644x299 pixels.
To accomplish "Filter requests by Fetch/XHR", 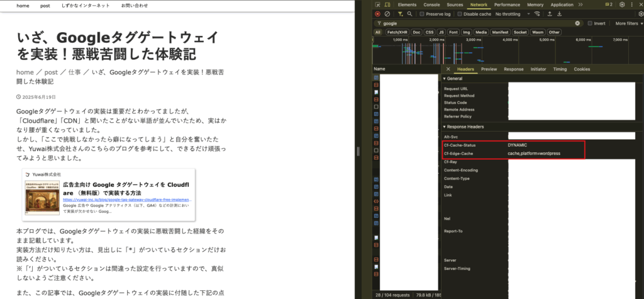I will 397,32.
